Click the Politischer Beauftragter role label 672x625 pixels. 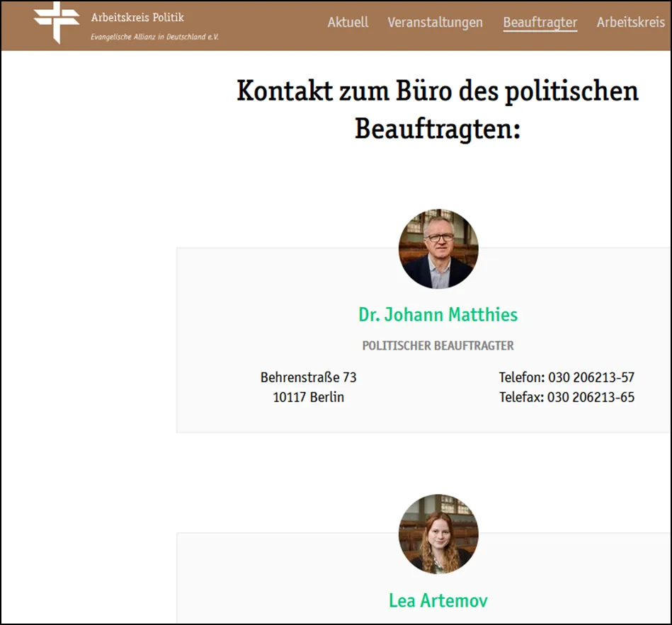coord(438,346)
